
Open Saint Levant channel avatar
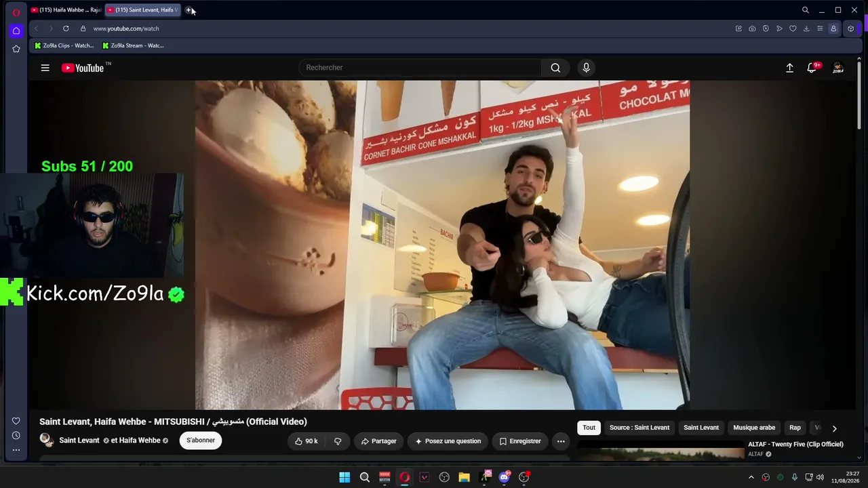[47, 441]
